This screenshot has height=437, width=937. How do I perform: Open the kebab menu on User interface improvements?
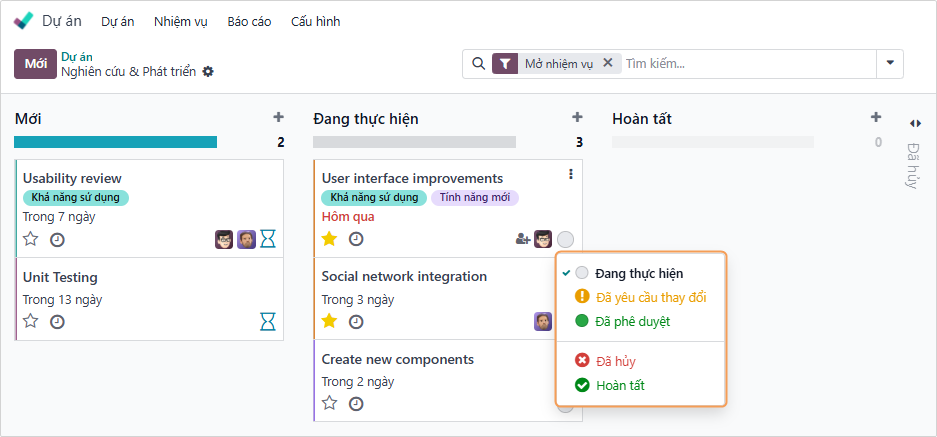[571, 174]
